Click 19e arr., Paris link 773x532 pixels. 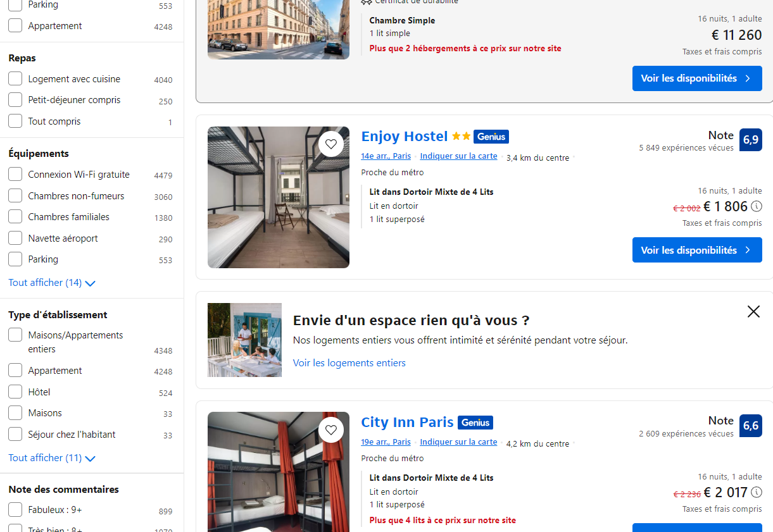(x=386, y=442)
